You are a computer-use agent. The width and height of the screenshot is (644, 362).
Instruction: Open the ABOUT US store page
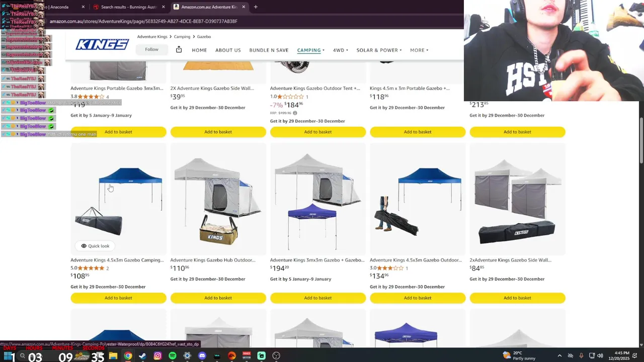click(x=228, y=50)
